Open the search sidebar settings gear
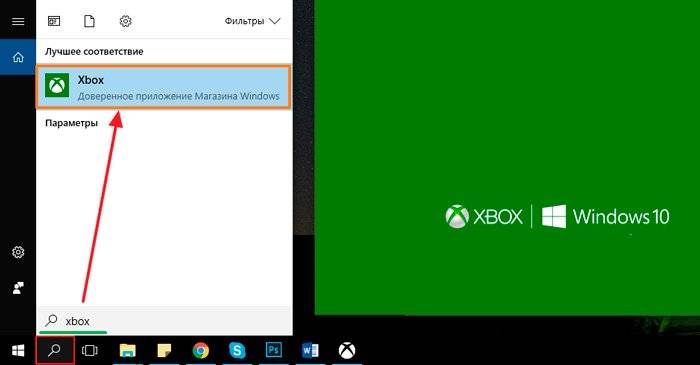700x365 pixels. [x=18, y=252]
